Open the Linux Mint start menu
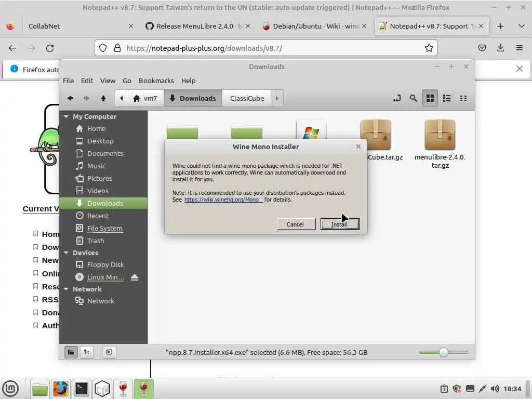 (x=10, y=389)
